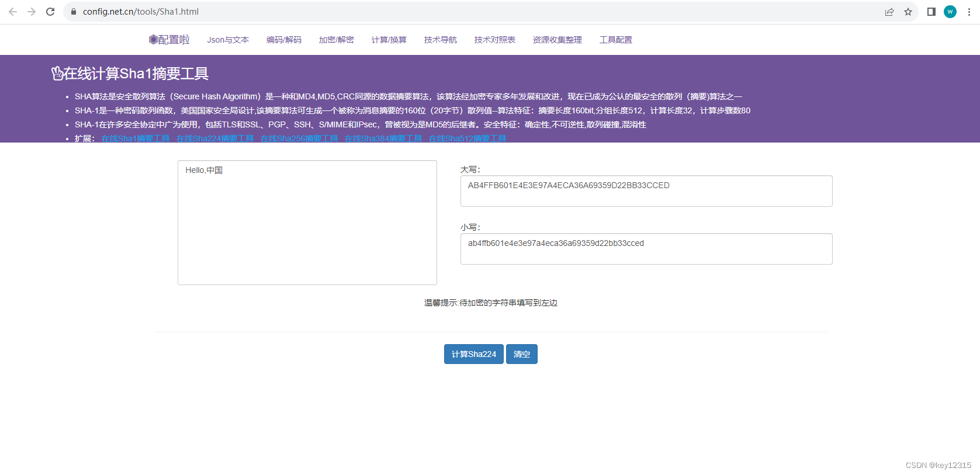Click the 小写 lowercase hash output box
The image size is (980, 475).
pyautogui.click(x=646, y=249)
